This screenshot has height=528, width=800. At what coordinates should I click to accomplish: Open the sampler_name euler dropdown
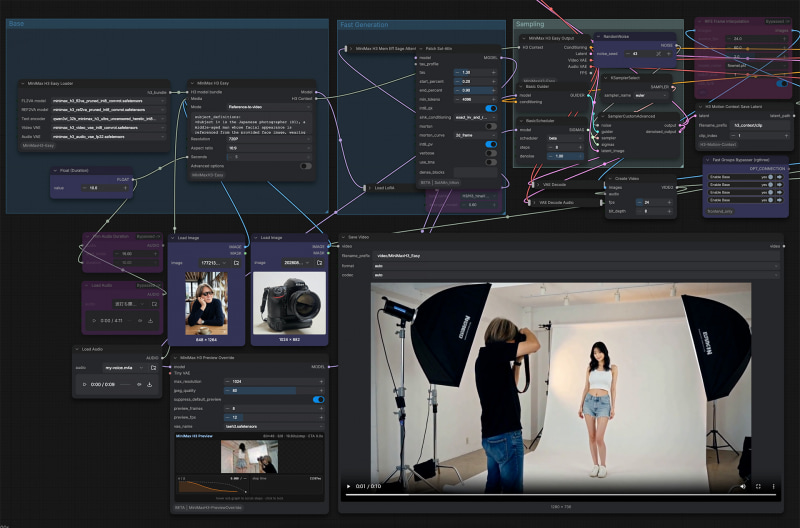coord(651,95)
